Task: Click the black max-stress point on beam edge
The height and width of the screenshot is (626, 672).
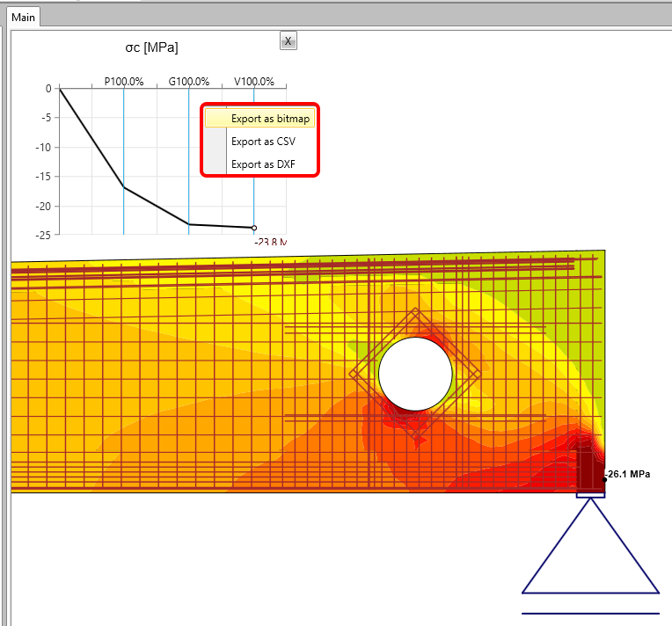Action: click(x=604, y=479)
